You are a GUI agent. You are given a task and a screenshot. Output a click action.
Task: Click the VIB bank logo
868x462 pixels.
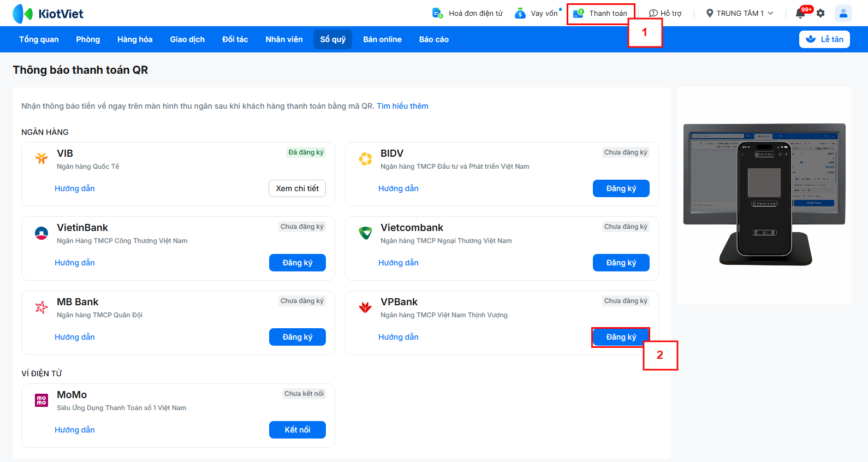pyautogui.click(x=41, y=158)
